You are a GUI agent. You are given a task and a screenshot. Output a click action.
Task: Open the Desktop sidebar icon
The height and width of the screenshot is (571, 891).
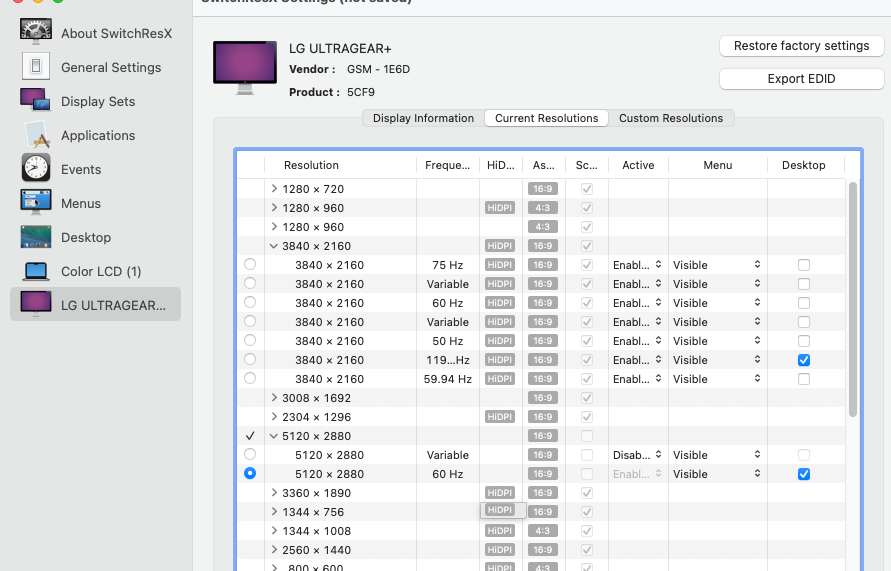click(36, 237)
